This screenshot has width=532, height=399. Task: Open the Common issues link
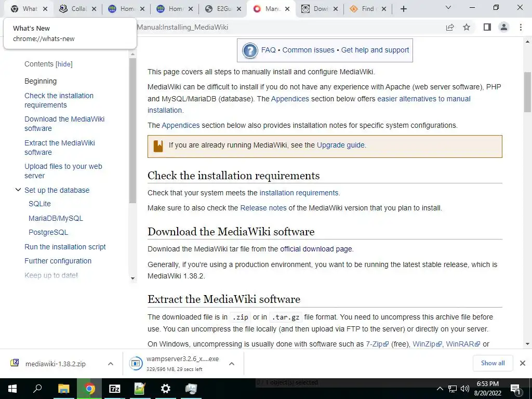tap(308, 50)
